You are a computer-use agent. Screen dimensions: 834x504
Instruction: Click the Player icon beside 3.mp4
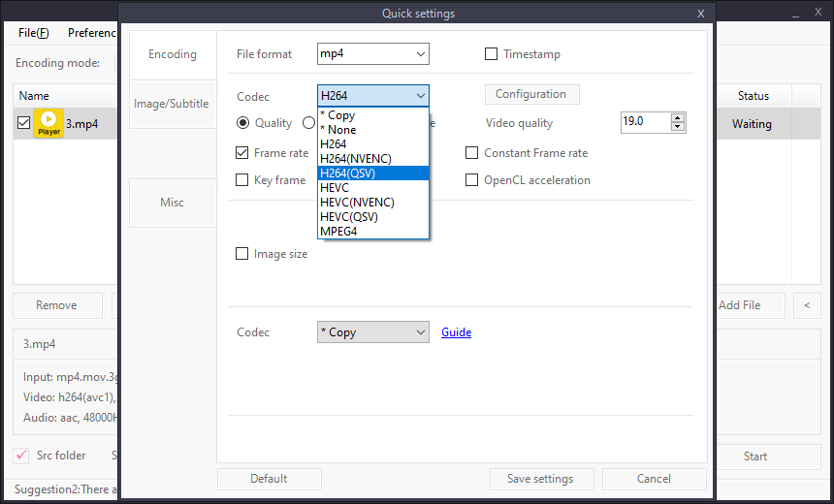(x=48, y=123)
